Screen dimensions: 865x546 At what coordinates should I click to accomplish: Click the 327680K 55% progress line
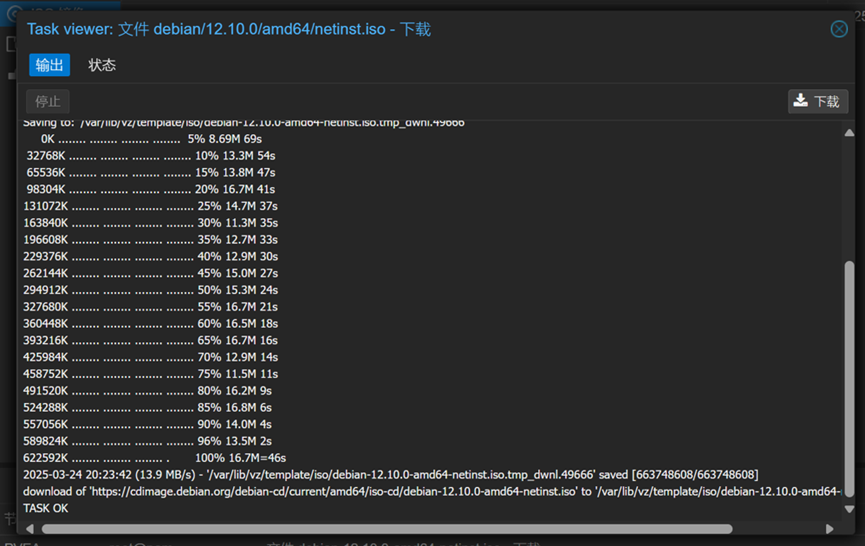[151, 306]
